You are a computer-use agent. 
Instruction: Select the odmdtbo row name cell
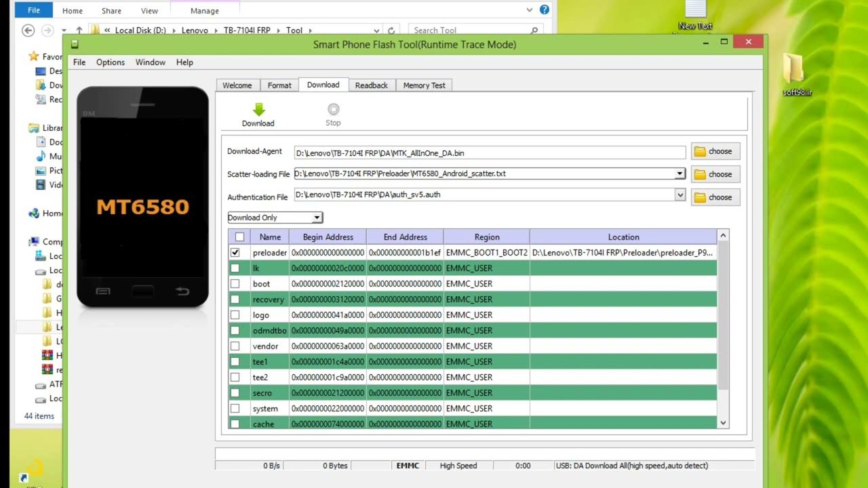(x=270, y=331)
